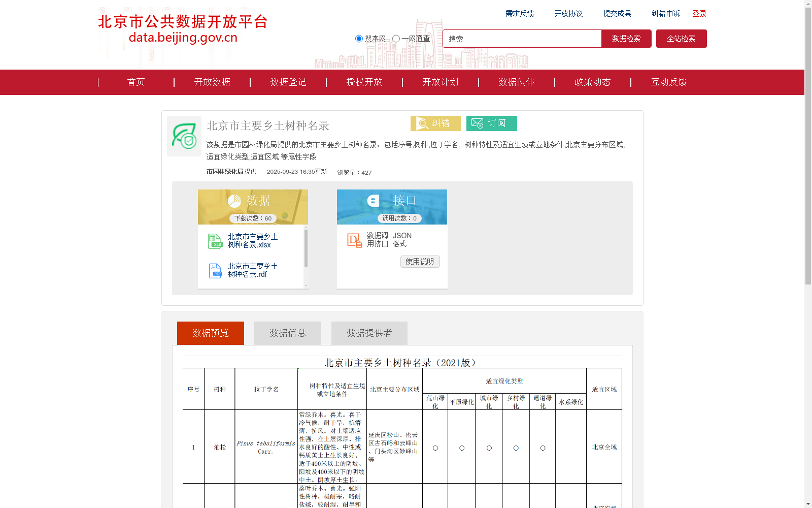Click the RDF file icon in download list

(x=215, y=270)
